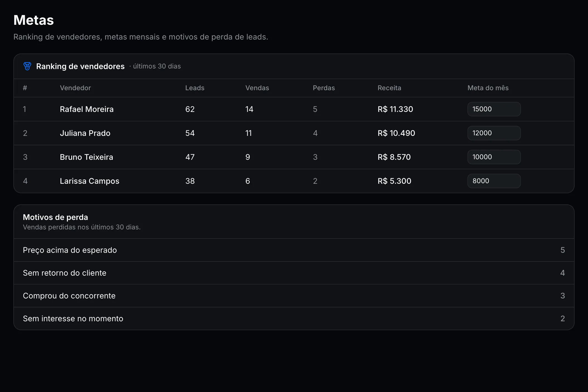Click the R$ 5.300 revenue value
Viewport: 588px width, 392px height.
click(x=394, y=181)
